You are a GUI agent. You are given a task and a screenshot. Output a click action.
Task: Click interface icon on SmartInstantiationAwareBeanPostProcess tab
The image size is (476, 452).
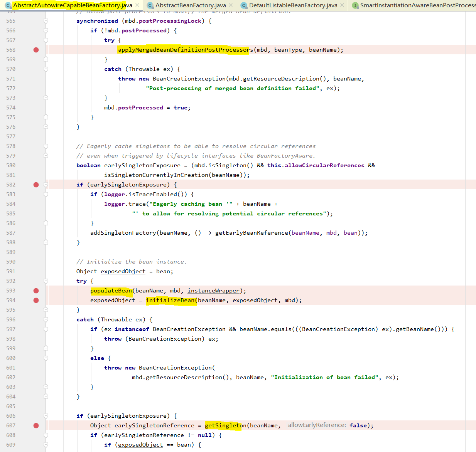[x=355, y=5]
